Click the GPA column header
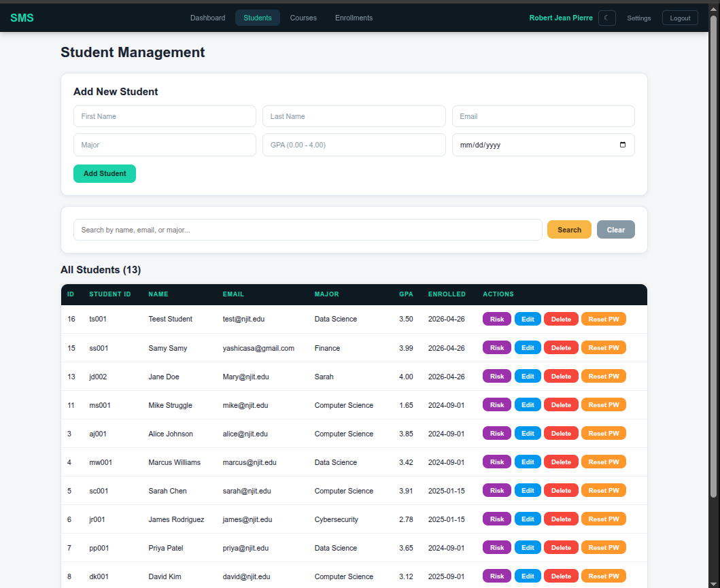720x588 pixels. point(406,294)
